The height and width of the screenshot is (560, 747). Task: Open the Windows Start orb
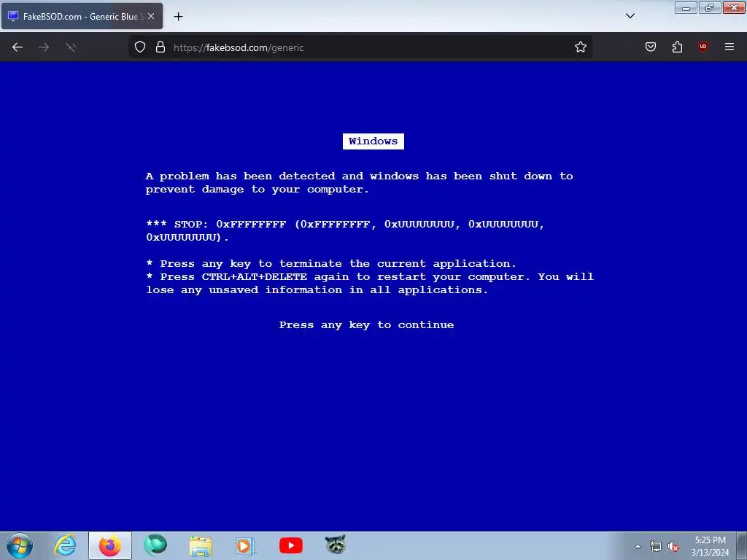coord(20,545)
